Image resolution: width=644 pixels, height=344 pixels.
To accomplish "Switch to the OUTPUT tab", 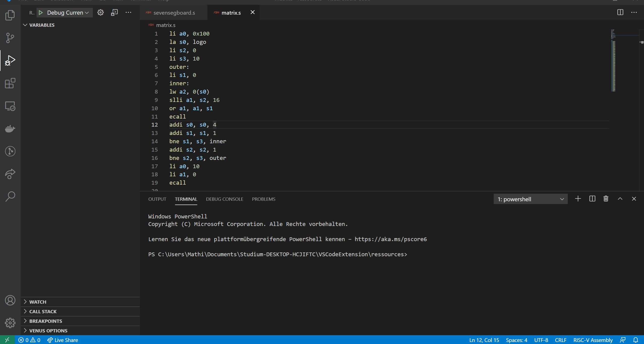I will 157,199.
